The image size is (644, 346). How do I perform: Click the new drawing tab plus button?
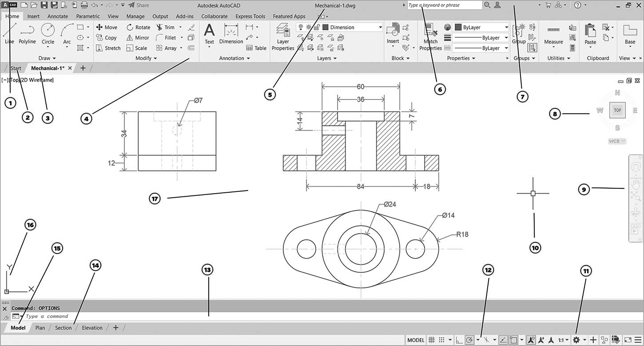pos(83,68)
